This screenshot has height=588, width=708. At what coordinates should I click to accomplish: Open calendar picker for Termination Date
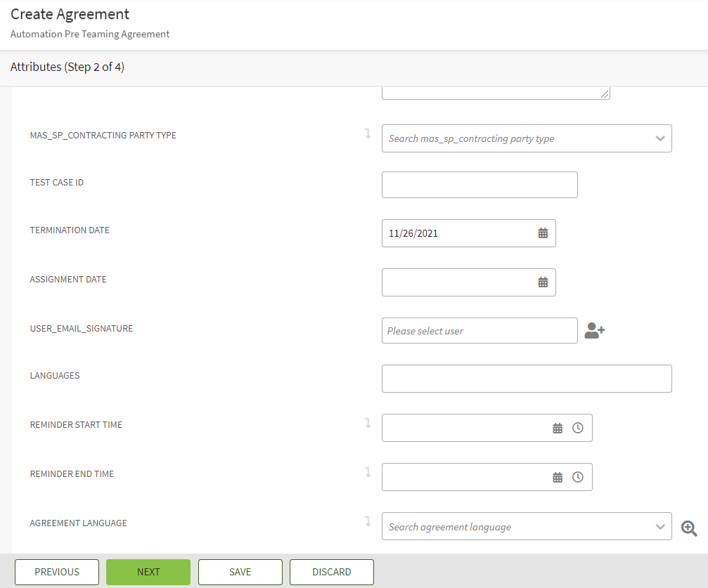pyautogui.click(x=543, y=233)
